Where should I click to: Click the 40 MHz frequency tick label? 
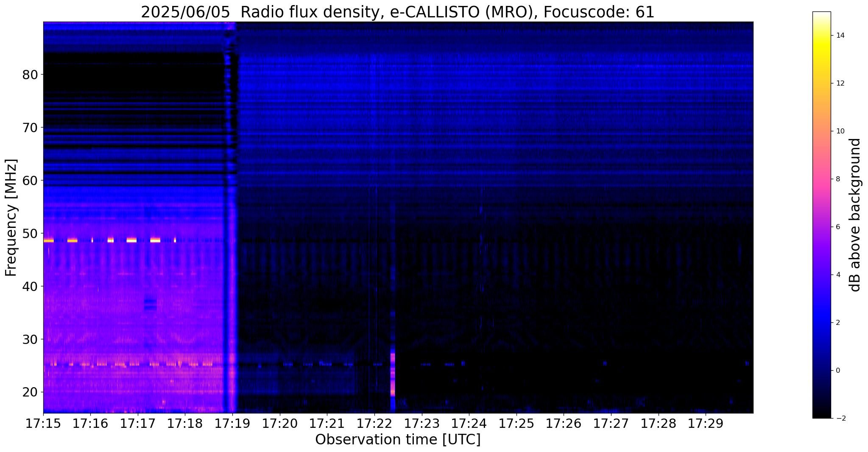[x=30, y=286]
